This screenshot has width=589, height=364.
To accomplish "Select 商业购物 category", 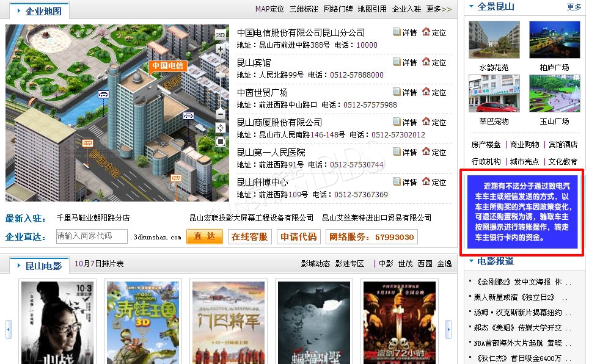I will tap(525, 145).
